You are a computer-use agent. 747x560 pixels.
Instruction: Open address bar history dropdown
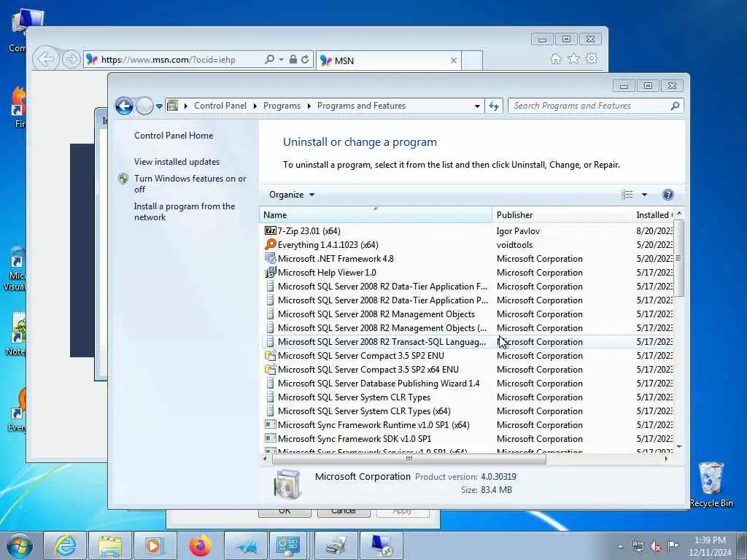[x=477, y=106]
